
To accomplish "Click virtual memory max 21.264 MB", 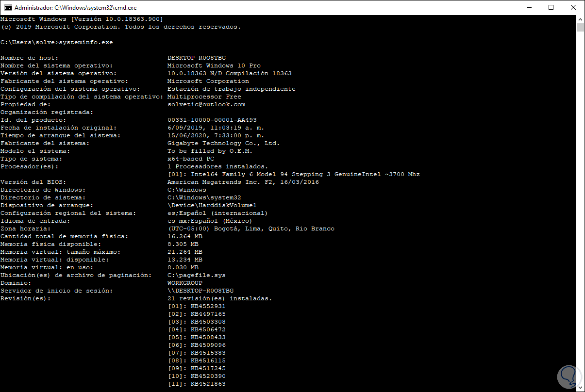I will (x=185, y=252).
